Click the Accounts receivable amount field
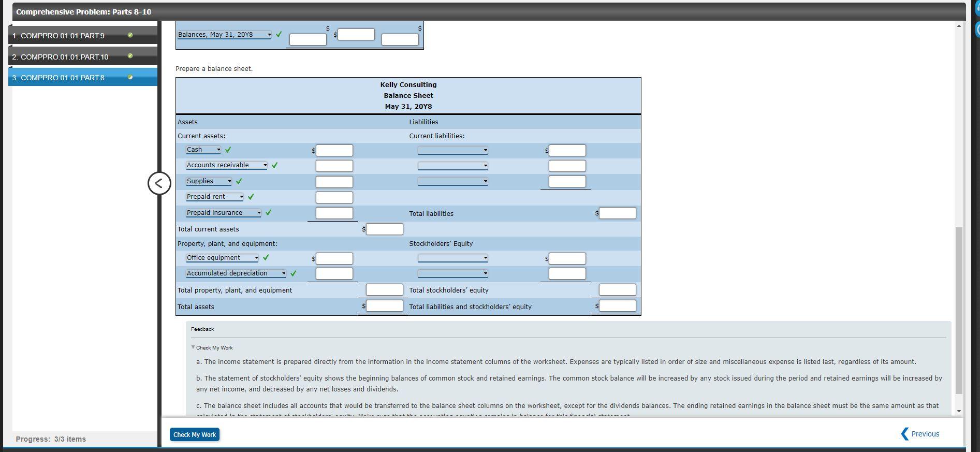The width and height of the screenshot is (980, 452). click(x=334, y=166)
